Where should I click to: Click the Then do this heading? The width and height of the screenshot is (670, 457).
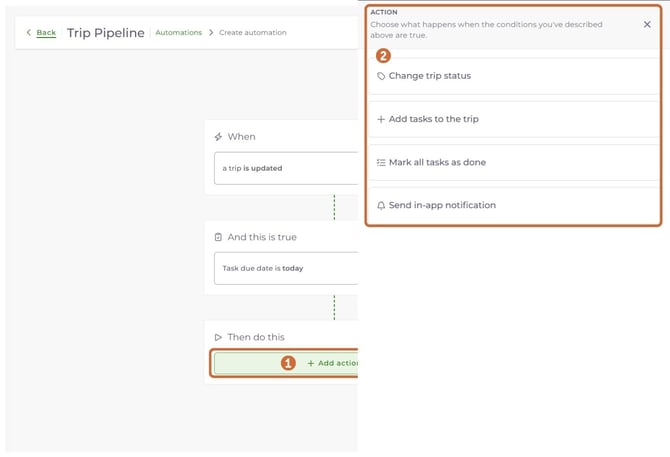click(256, 337)
